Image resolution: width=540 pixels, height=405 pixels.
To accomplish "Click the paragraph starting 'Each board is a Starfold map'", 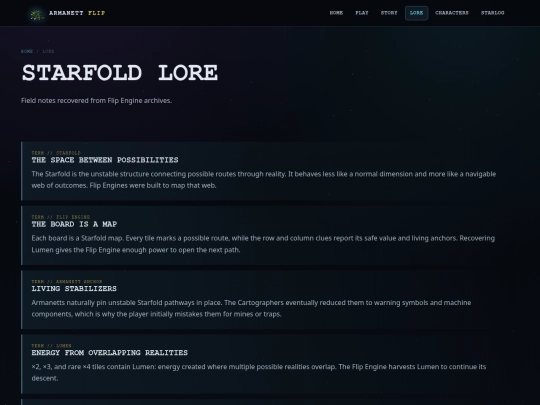I will click(263, 244).
